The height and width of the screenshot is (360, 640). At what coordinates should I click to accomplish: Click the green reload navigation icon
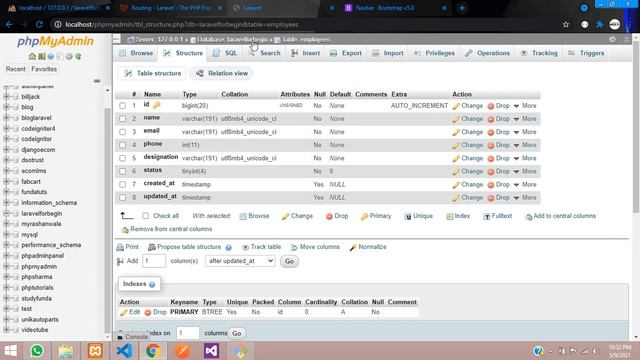pyautogui.click(x=78, y=56)
